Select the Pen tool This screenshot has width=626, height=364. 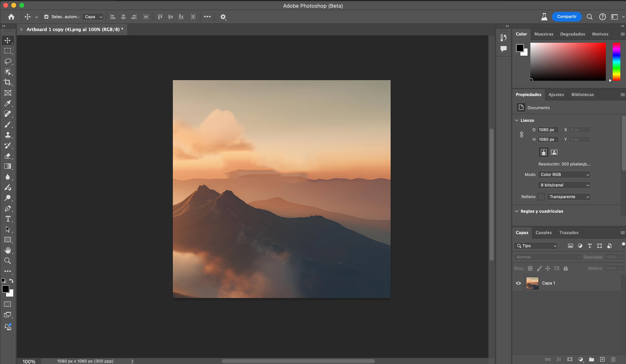point(8,208)
